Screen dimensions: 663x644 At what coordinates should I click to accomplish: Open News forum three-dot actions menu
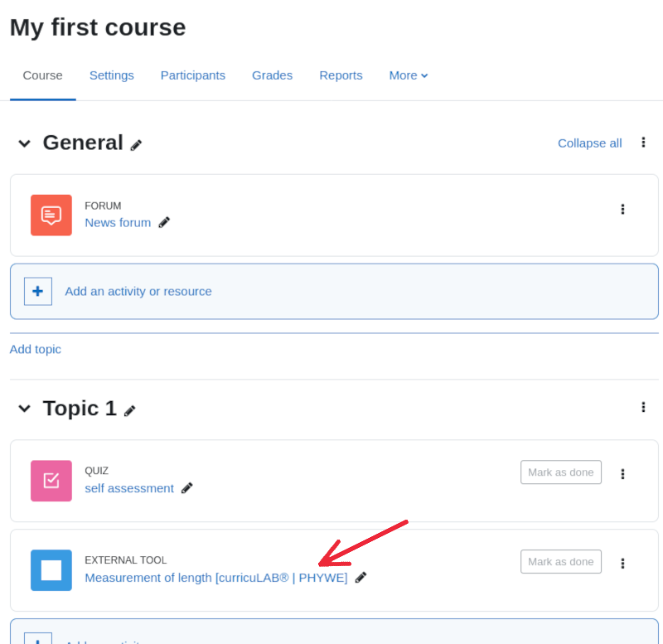622,210
